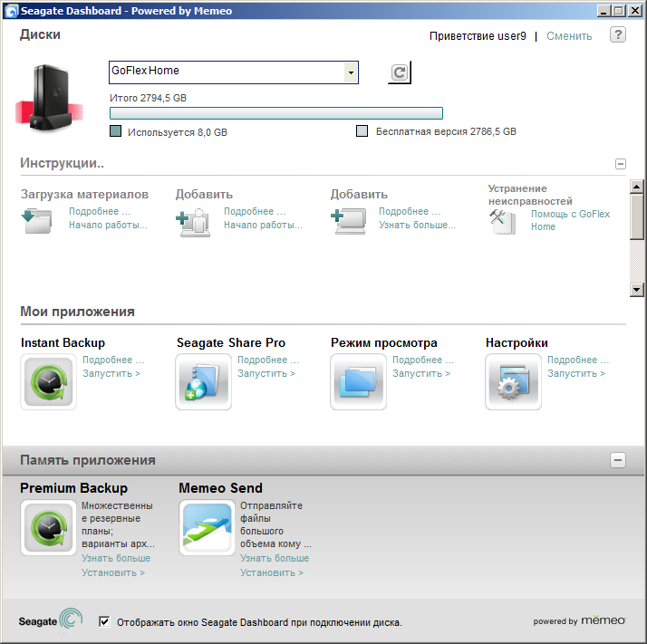The image size is (647, 644).
Task: Launch Instant Backup via its clock icon
Action: pyautogui.click(x=48, y=381)
